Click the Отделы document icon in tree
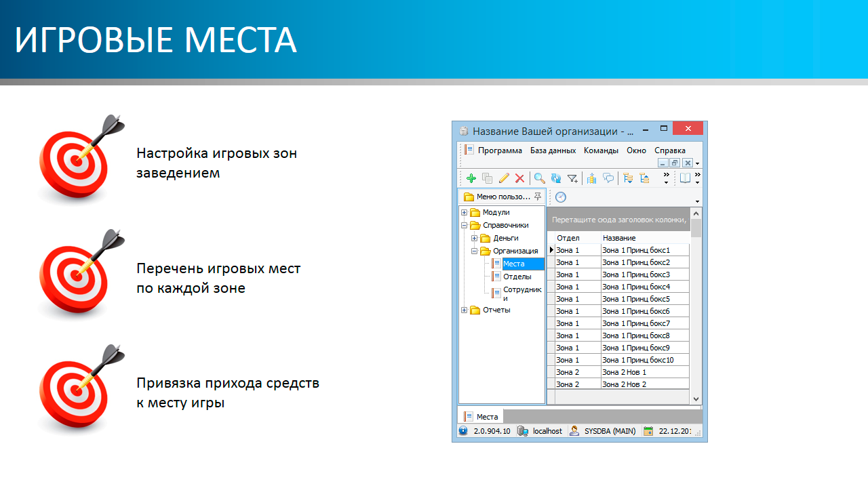Image resolution: width=868 pixels, height=488 pixels. pos(497,277)
